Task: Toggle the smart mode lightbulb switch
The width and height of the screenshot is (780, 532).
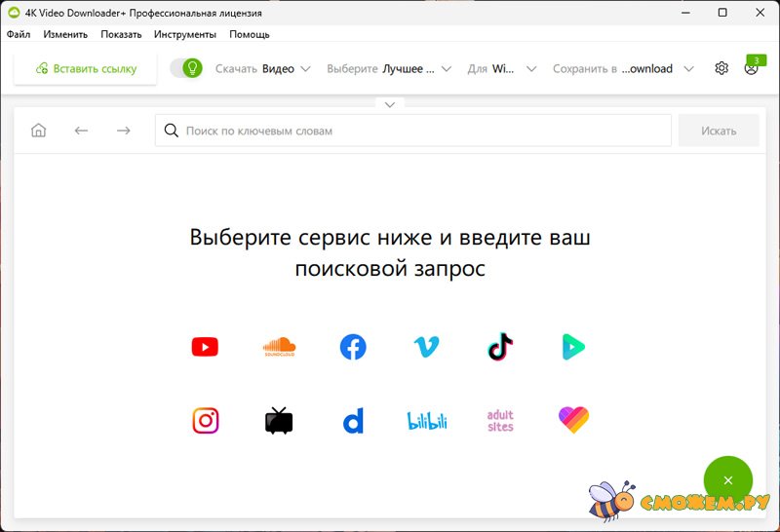Action: click(x=186, y=68)
